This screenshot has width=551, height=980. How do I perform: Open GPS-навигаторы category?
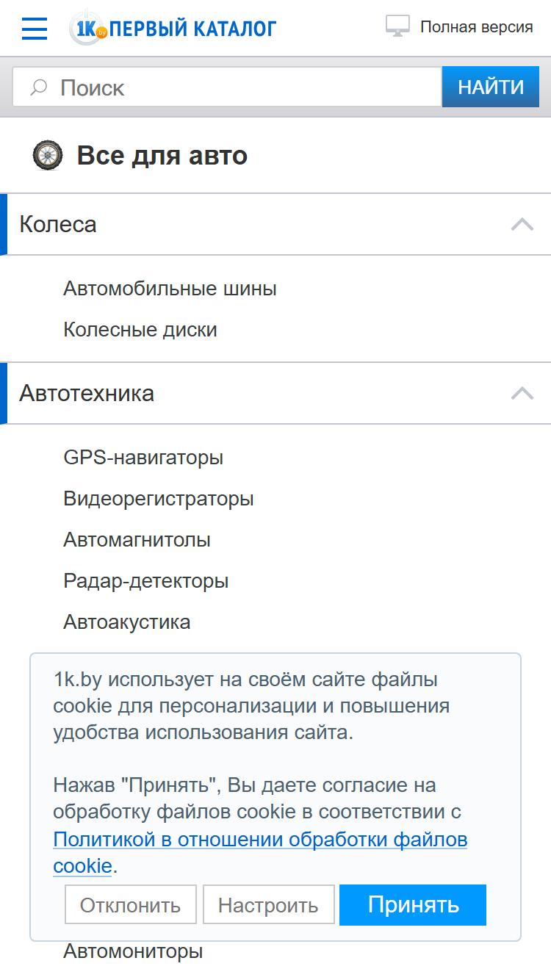click(143, 458)
